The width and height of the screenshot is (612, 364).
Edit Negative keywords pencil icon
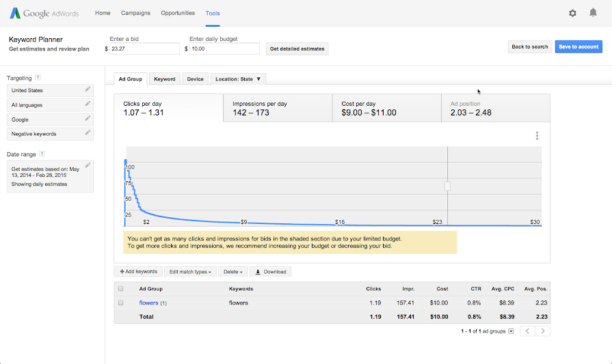88,133
